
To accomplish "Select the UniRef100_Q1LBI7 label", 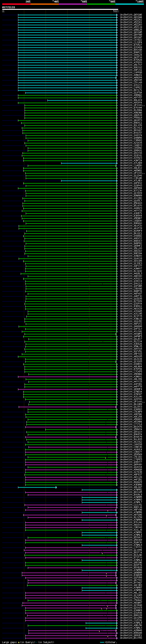I will tap(131, 339).
